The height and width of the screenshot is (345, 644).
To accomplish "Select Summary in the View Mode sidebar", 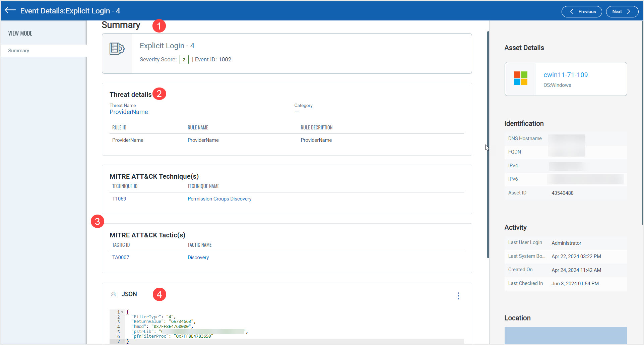I will point(19,51).
